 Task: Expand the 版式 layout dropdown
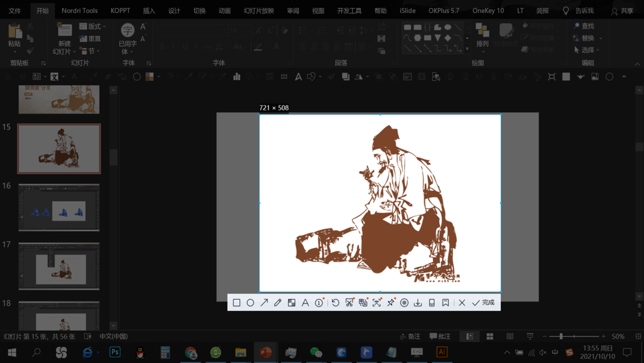93,26
